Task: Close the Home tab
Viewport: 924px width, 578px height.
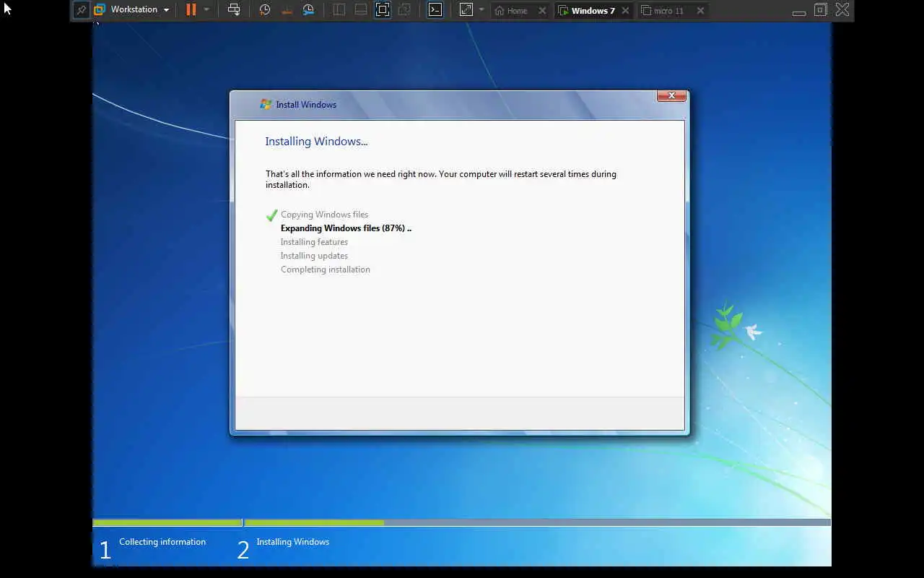Action: coord(542,11)
